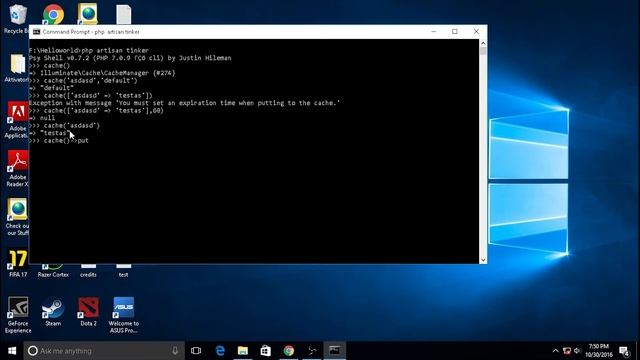The height and width of the screenshot is (360, 640).
Task: Click the 'Psy Shell v0.7.2' line in console
Action: pyautogui.click(x=130, y=58)
